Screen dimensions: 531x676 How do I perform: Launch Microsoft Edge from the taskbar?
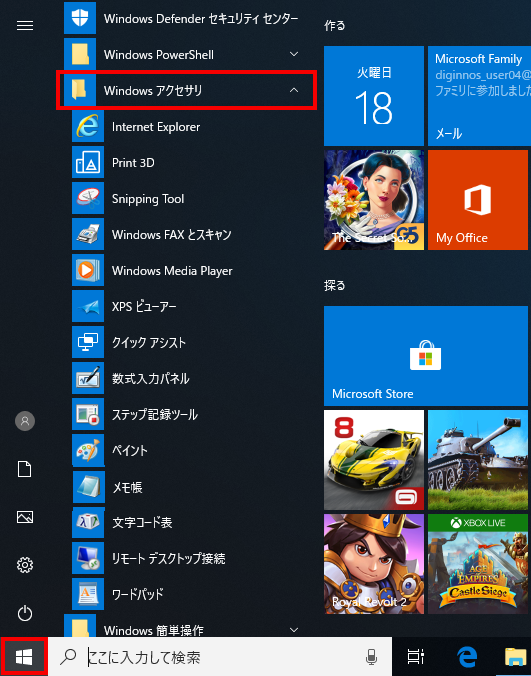tap(466, 657)
